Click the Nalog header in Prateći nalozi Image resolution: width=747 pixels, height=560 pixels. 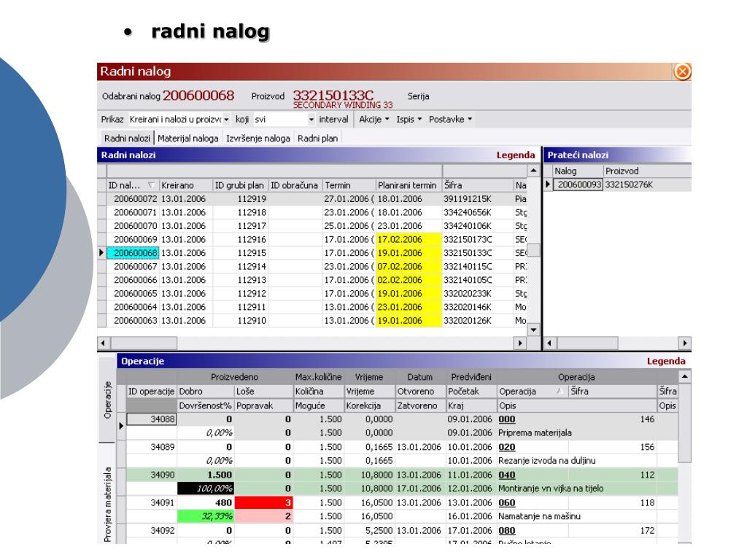point(578,171)
